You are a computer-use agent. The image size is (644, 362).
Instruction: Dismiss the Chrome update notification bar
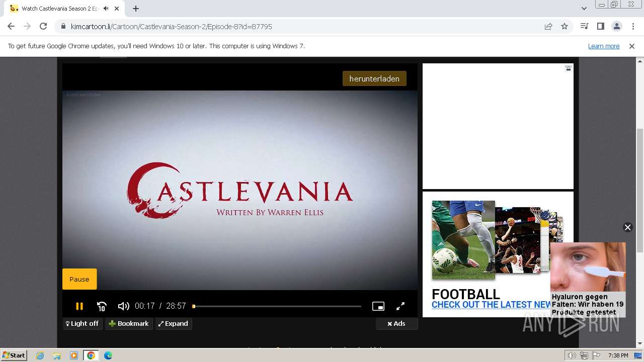click(632, 46)
